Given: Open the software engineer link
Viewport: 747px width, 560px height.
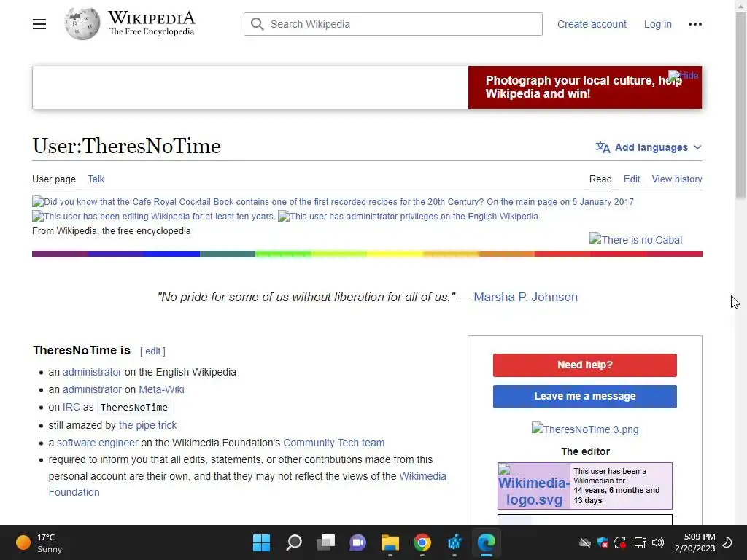Looking at the screenshot, I should (98, 443).
